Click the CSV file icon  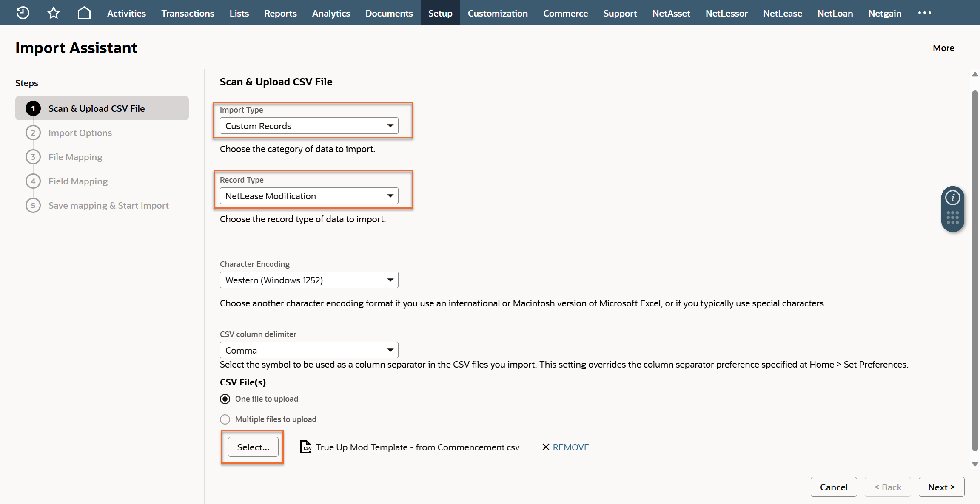[x=306, y=447]
